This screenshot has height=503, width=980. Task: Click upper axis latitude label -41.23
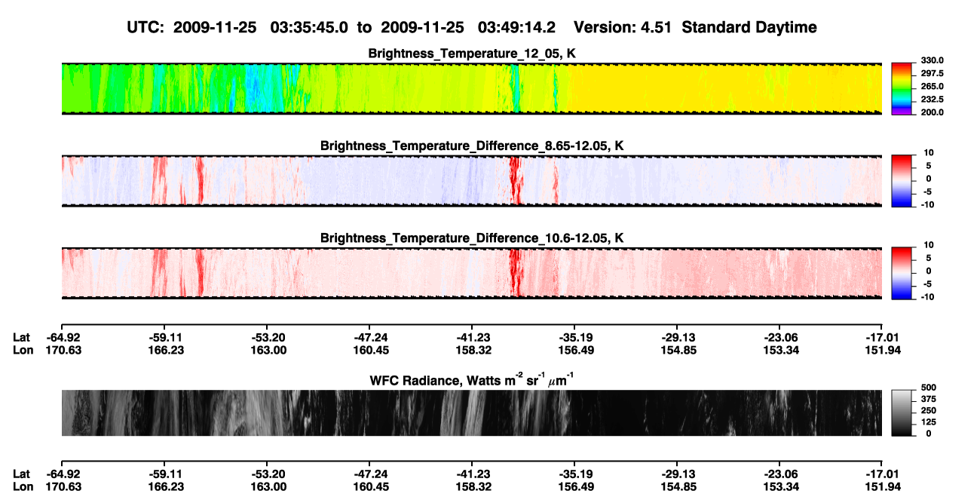pos(471,337)
